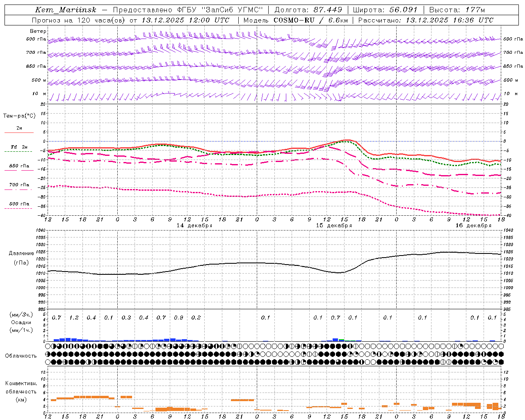Click the Давление pressure panel label

21,253
